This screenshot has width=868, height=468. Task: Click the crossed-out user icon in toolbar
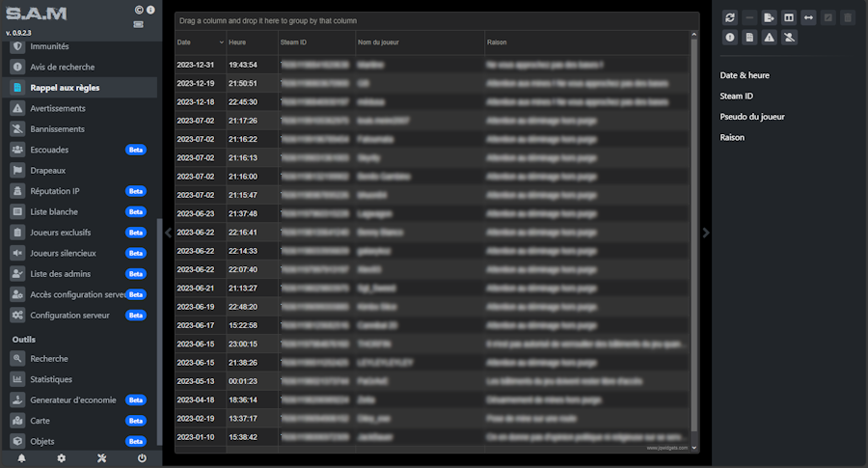pos(788,38)
